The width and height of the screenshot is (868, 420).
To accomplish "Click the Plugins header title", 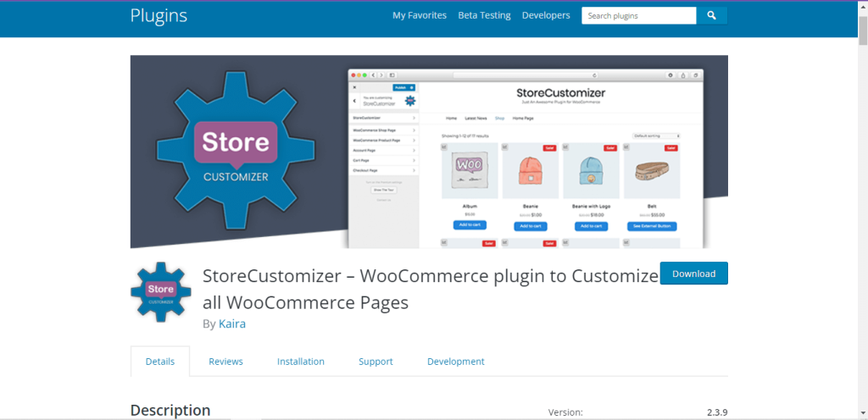I will tap(159, 15).
